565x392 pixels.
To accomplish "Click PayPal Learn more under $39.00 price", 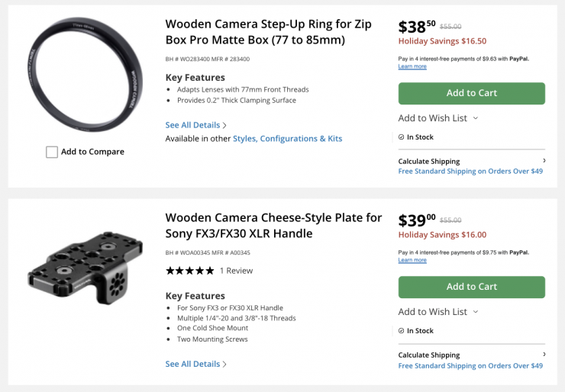I will point(412,261).
